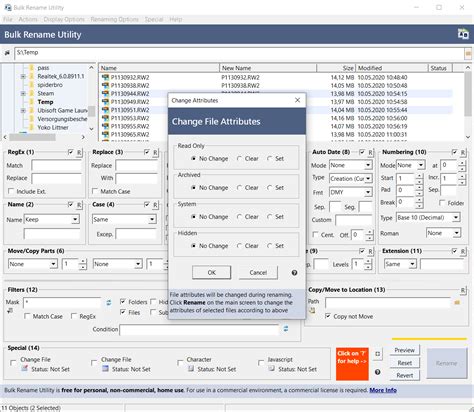Click the small square icon left of Preview button
Image resolution: width=474 pixels, height=412 pixels.
pyautogui.click(x=377, y=354)
